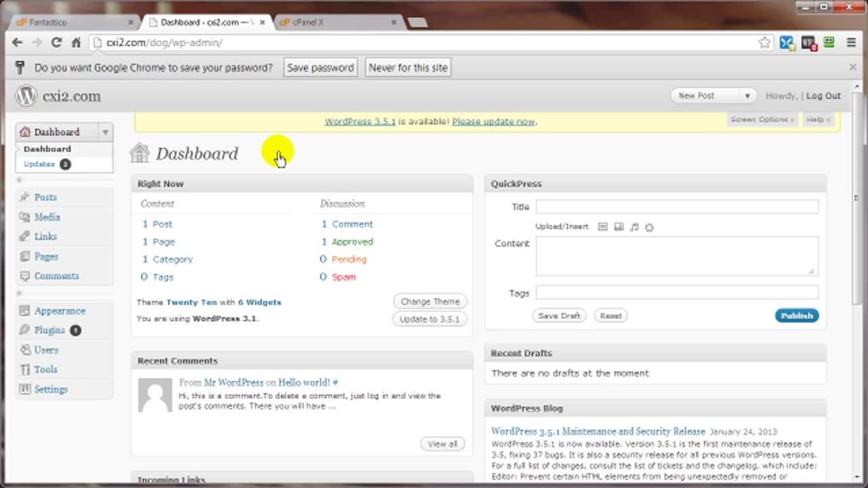This screenshot has width=868, height=488.
Task: Click the QuickPress Content textarea
Action: 677,256
